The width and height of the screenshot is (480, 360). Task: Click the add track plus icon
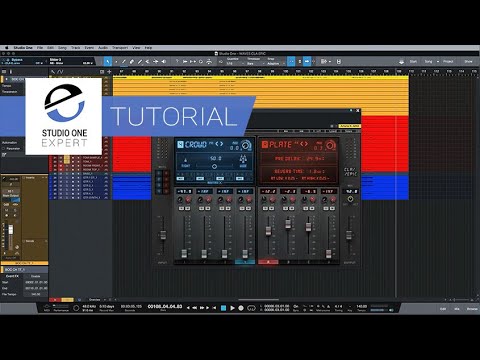tap(109, 72)
